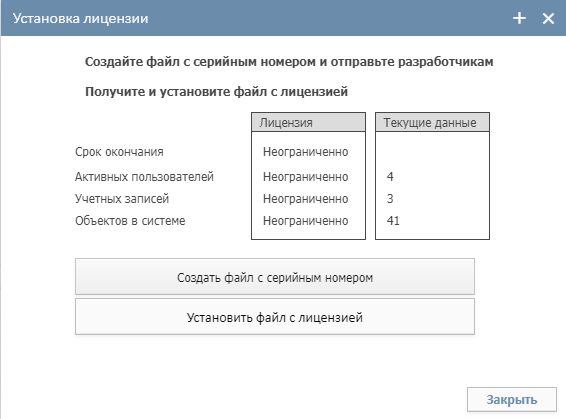Screen dimensions: 566x419
Task: Click the 'Получите и установите файл с лицензией' instruction
Action: click(x=216, y=92)
